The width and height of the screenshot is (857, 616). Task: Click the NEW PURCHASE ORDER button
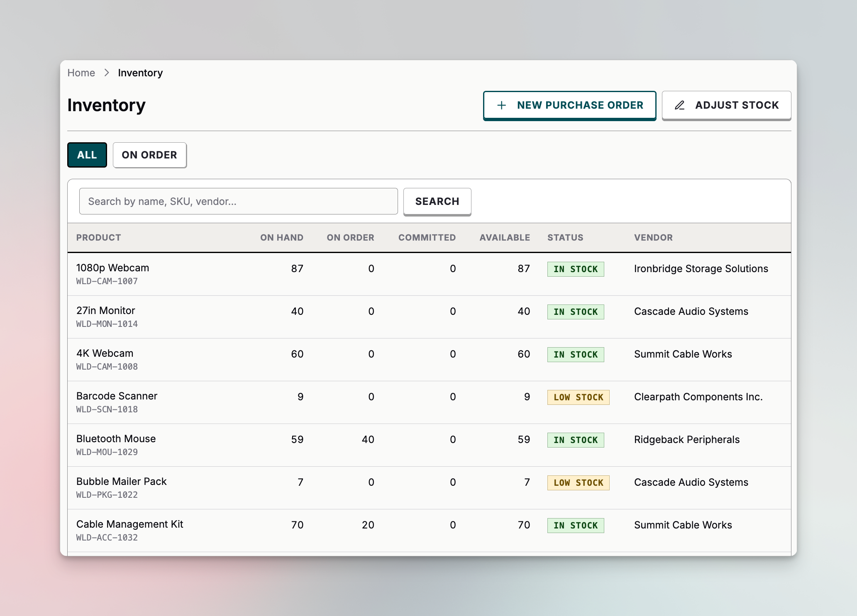click(x=569, y=105)
